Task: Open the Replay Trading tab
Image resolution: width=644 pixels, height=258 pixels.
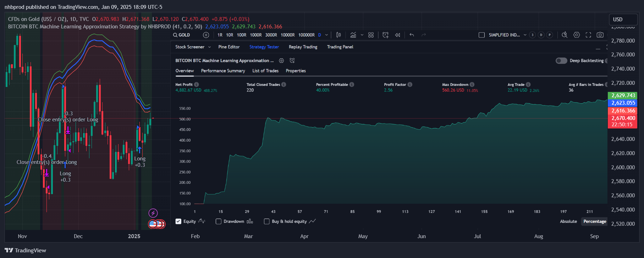Action: click(303, 47)
